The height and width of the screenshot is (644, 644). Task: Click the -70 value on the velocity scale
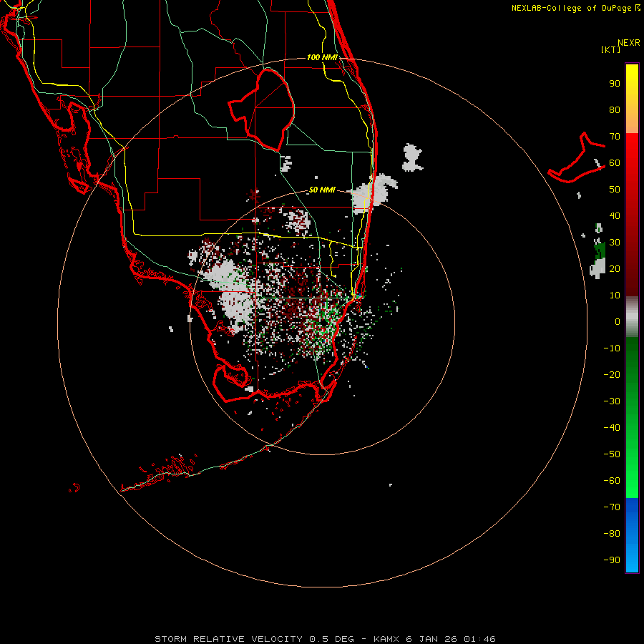coord(612,507)
